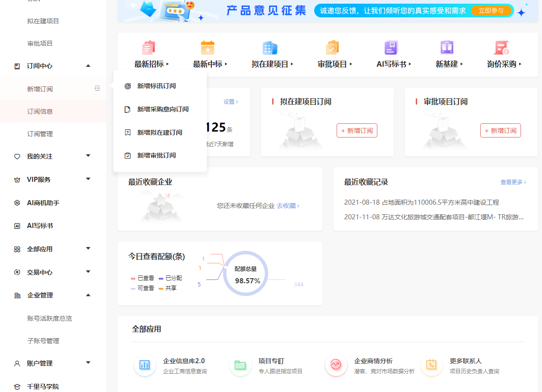Click the 最新中标 calendar icon
The height and width of the screenshot is (392, 542).
(x=207, y=48)
